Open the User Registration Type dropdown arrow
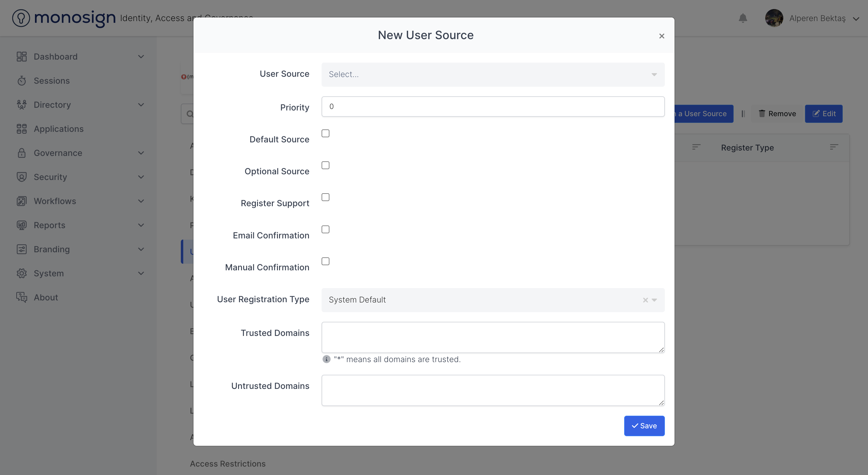This screenshot has width=868, height=475. tap(654, 300)
